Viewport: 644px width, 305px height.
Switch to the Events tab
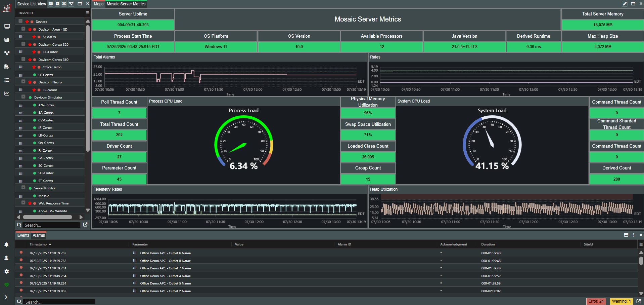coord(23,235)
